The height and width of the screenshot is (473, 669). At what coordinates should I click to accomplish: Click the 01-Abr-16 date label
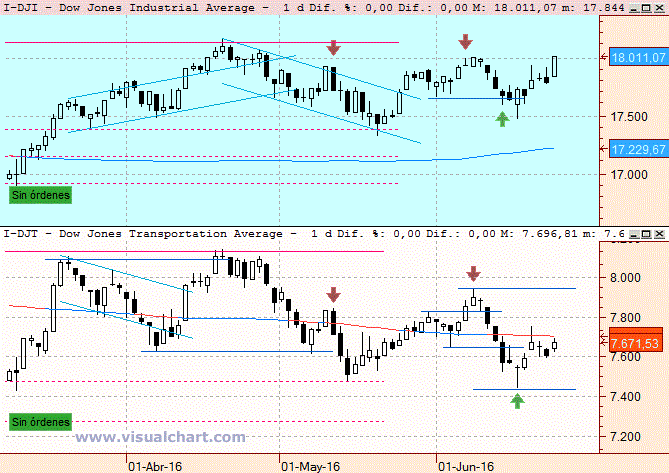click(155, 467)
